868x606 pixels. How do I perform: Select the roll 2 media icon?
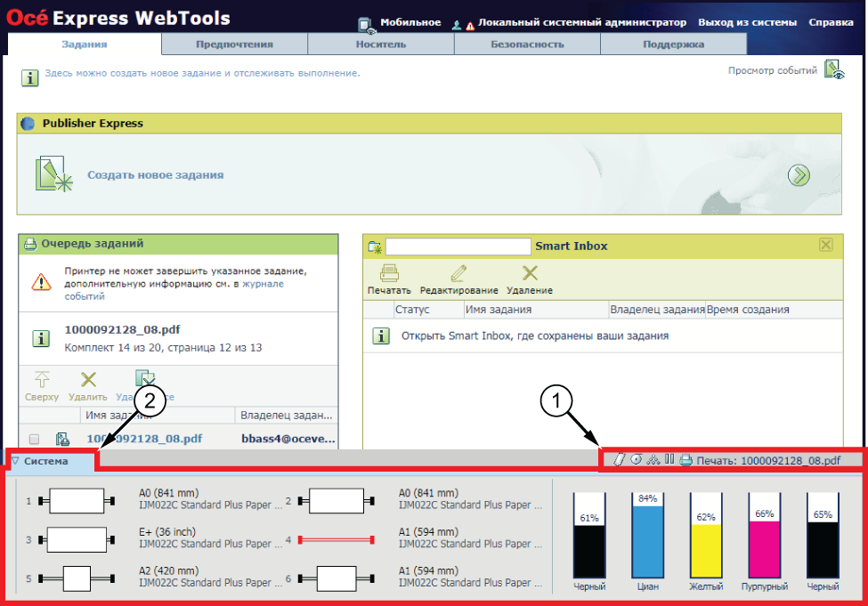336,501
